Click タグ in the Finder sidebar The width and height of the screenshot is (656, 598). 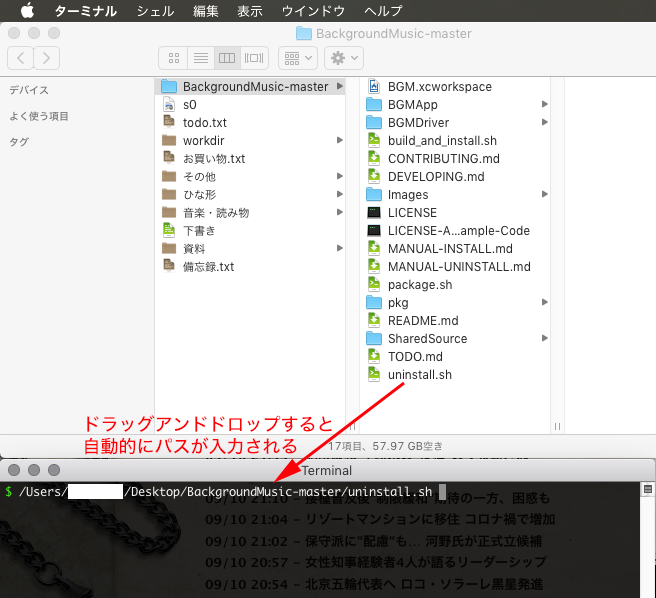(19, 142)
